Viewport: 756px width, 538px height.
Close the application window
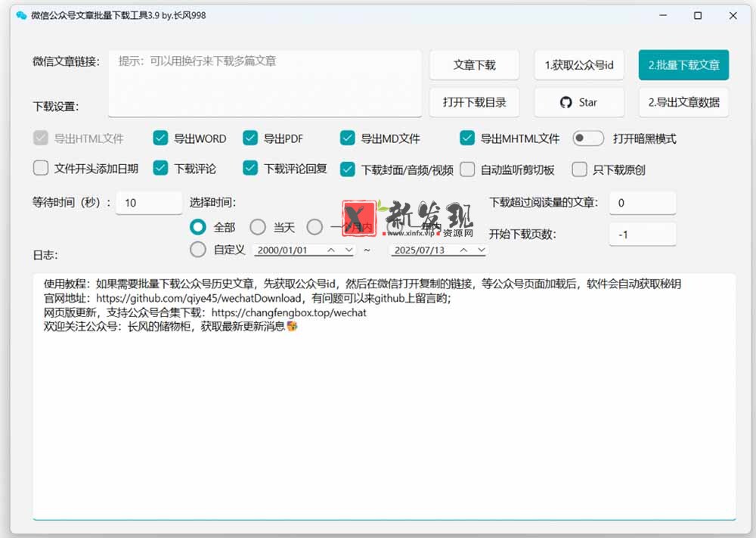click(733, 15)
